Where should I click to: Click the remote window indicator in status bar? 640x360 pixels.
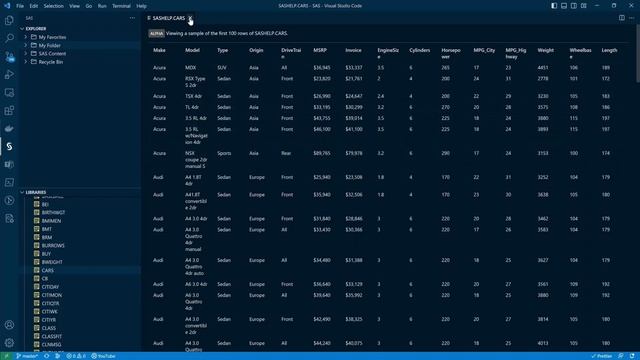pos(6,356)
